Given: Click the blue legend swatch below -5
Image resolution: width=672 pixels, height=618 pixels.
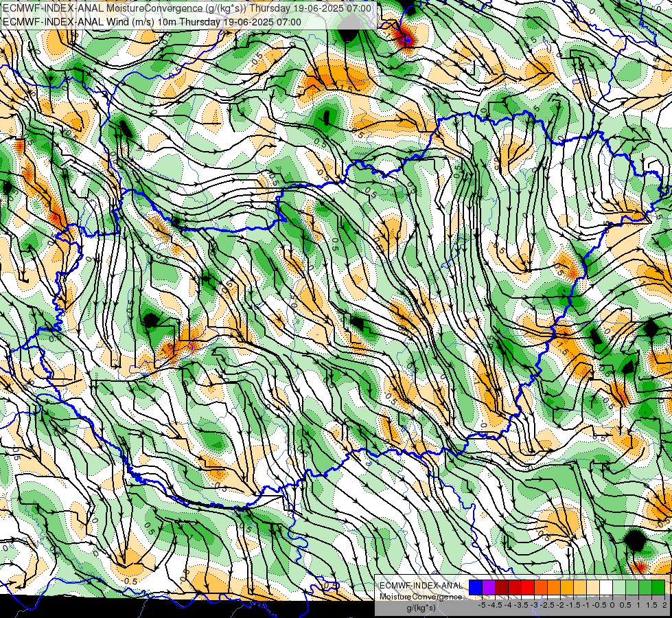Looking at the screenshot, I should [476, 588].
